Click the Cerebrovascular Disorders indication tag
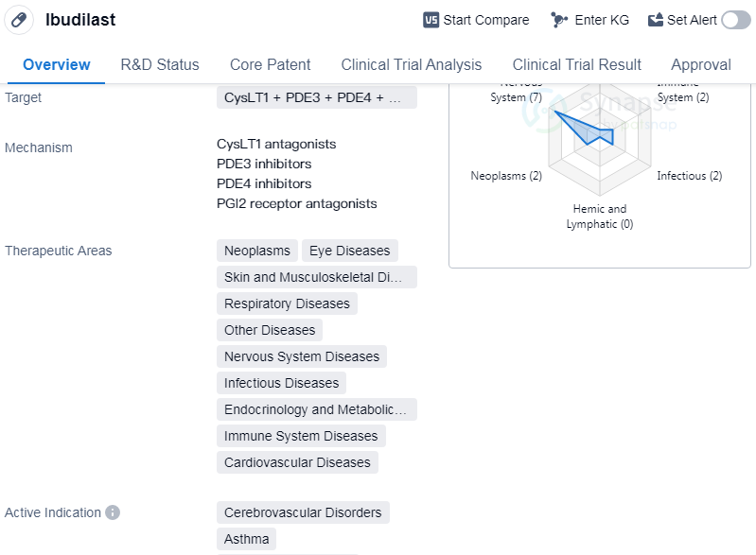 point(303,512)
